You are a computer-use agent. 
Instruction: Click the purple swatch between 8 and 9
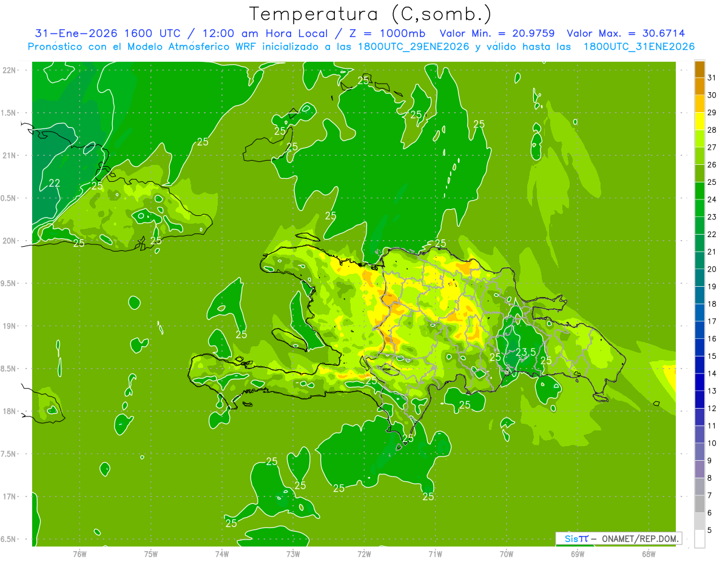coord(699,469)
